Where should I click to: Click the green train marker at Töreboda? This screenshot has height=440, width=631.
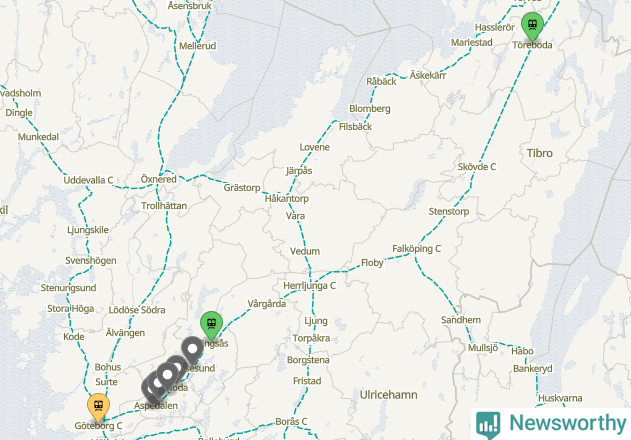tap(532, 25)
